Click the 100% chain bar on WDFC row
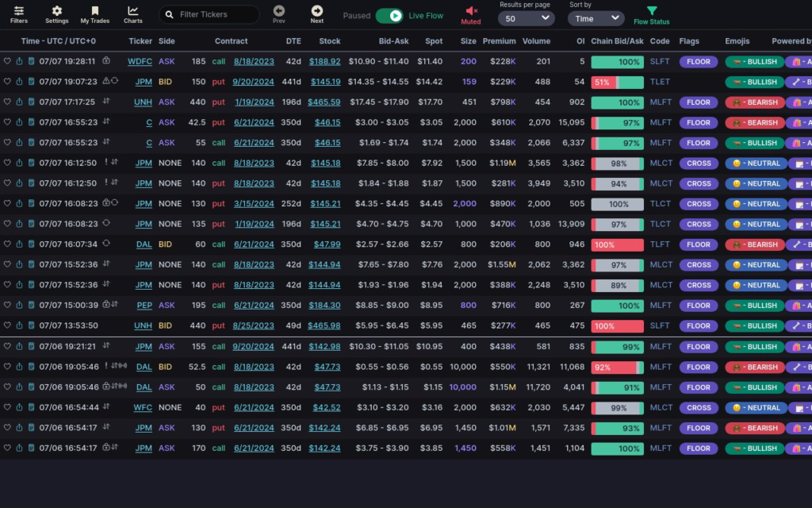This screenshot has width=812, height=508. pos(617,62)
